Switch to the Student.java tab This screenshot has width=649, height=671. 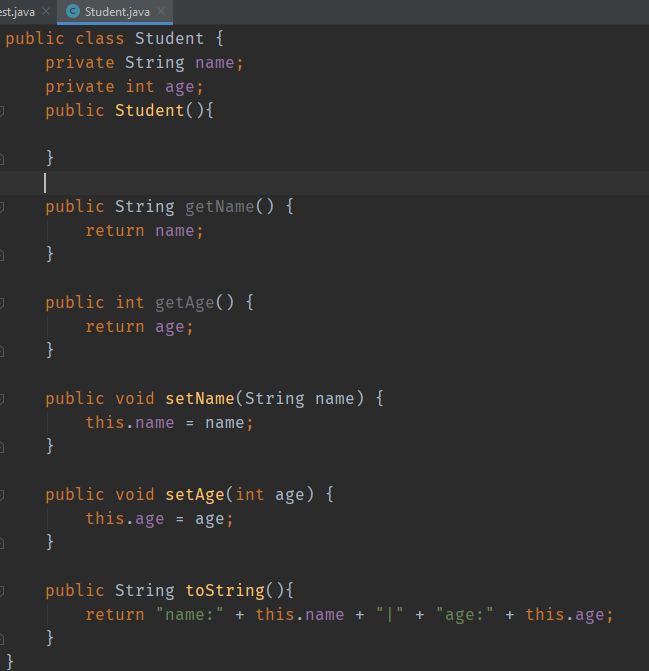click(x=115, y=12)
